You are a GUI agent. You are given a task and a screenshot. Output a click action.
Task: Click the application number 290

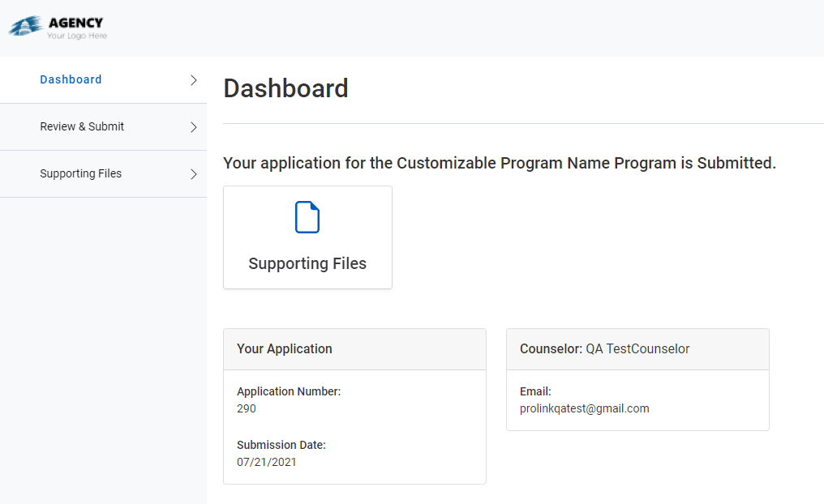[247, 408]
